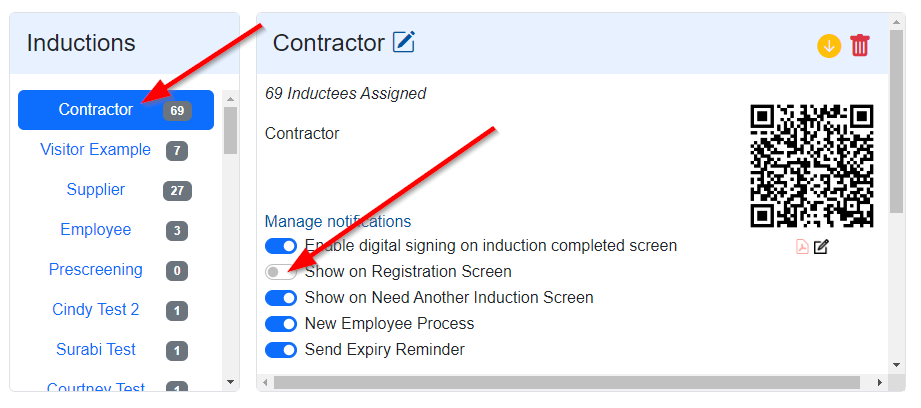Disable the New Employee Process switch
The height and width of the screenshot is (408, 921).
[281, 324]
